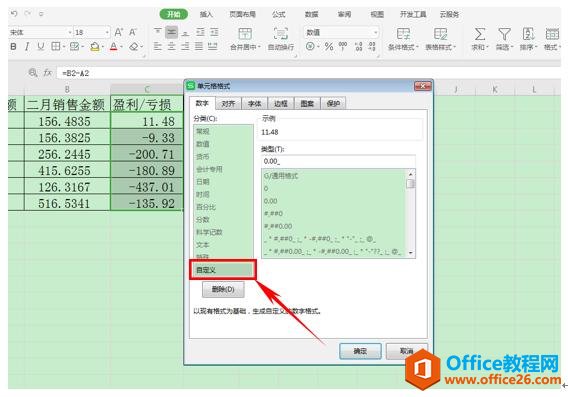Click the cell borders icon
The image size is (568, 397).
tap(55, 46)
